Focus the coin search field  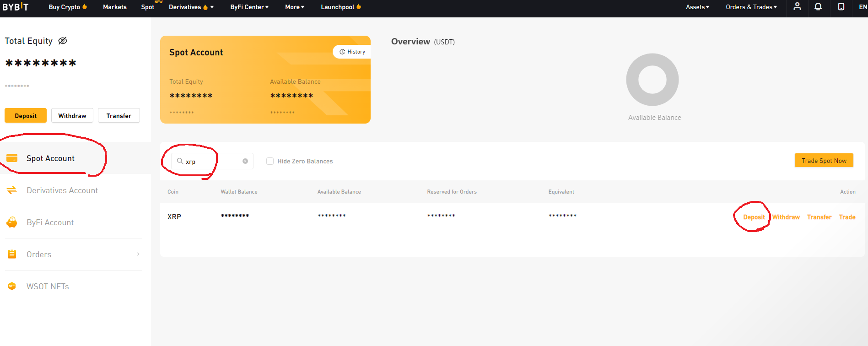click(x=212, y=161)
